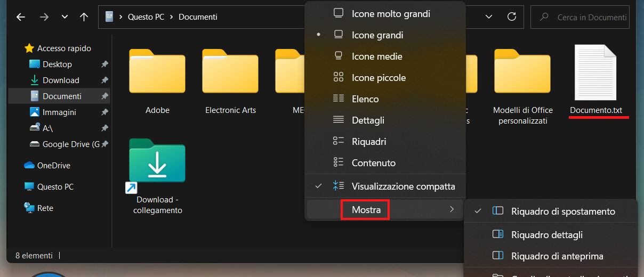Image resolution: width=644 pixels, height=277 pixels.
Task: Choose Dettagli view from menu
Action: tap(368, 120)
